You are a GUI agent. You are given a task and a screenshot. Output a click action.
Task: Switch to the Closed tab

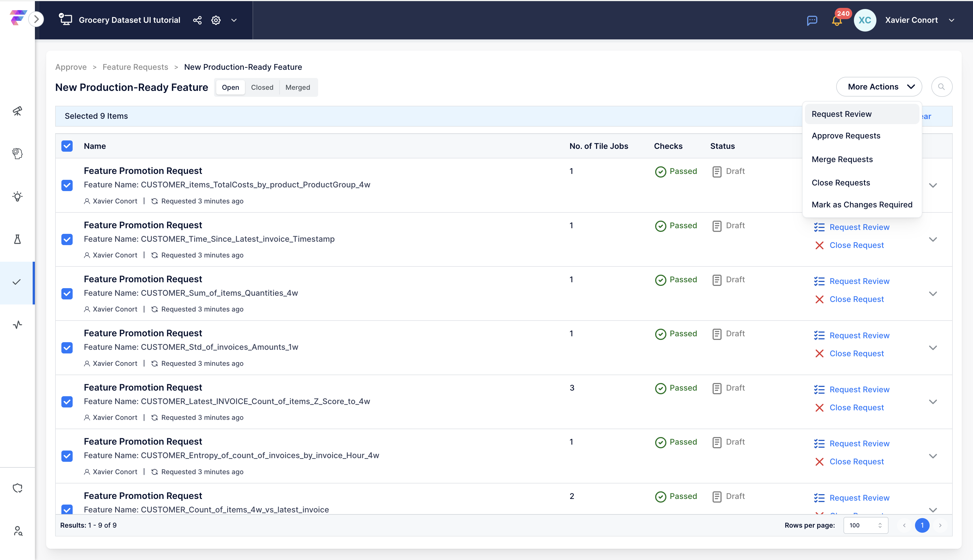[x=262, y=87]
